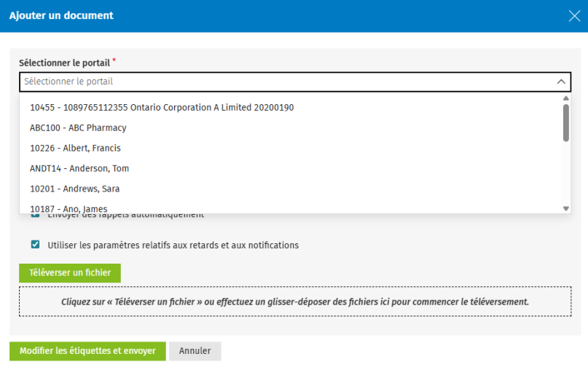This screenshot has height=378, width=588.
Task: Collapse the portal dropdown chevron
Action: pyautogui.click(x=560, y=82)
